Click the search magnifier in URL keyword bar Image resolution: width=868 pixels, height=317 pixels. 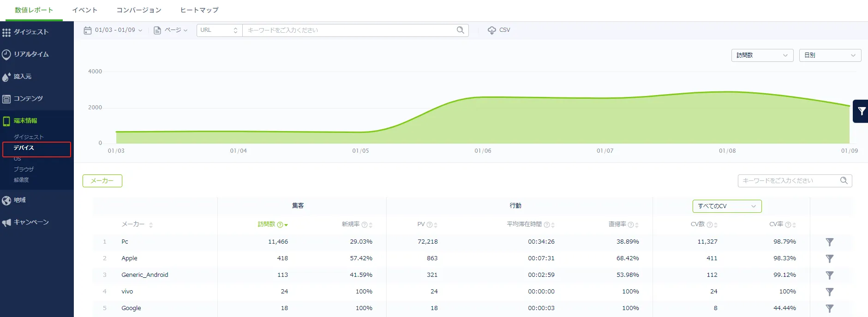pos(460,30)
